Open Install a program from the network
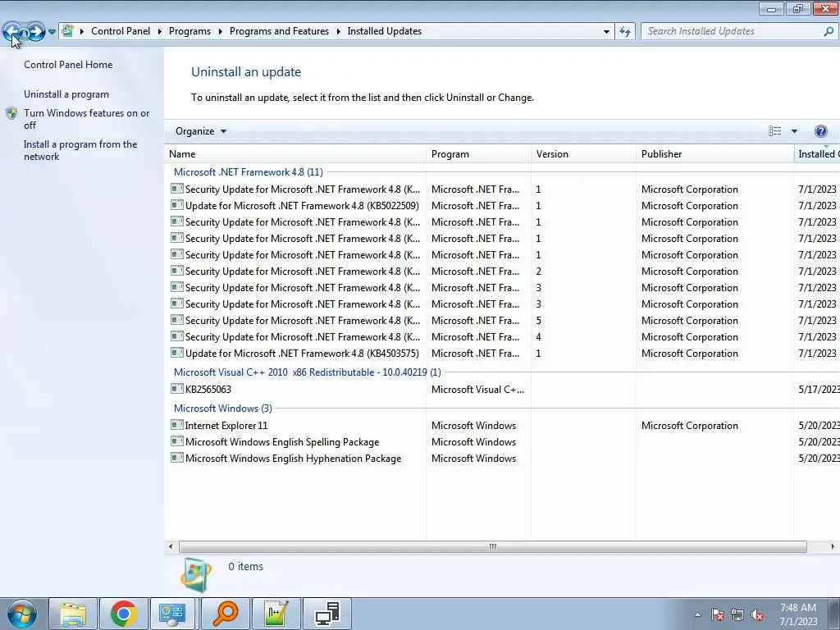The width and height of the screenshot is (840, 630). point(80,151)
